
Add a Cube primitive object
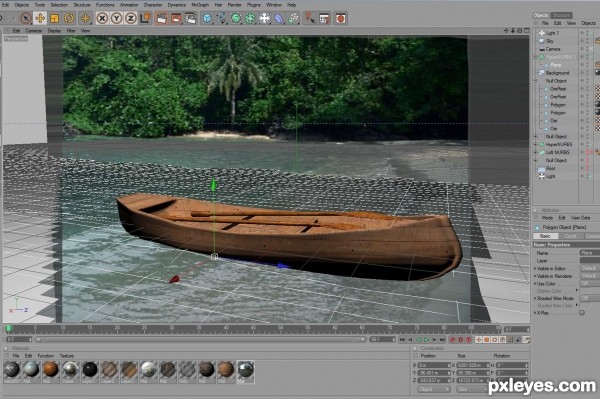[x=207, y=18]
